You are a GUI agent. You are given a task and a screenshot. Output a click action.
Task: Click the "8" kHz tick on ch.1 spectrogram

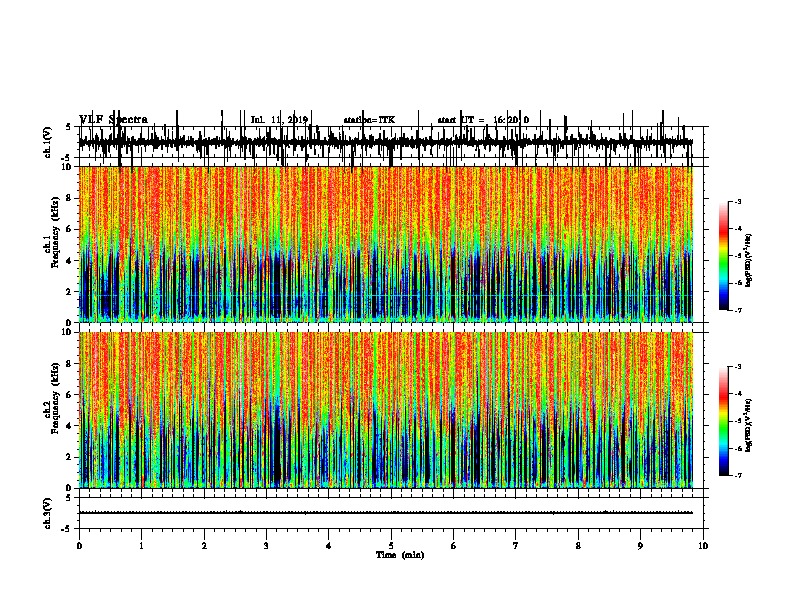pos(70,198)
